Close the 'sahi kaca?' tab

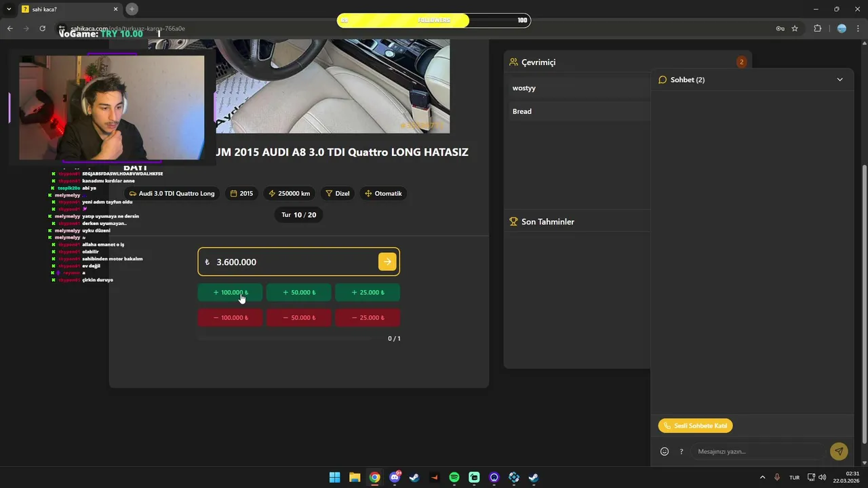pos(115,9)
